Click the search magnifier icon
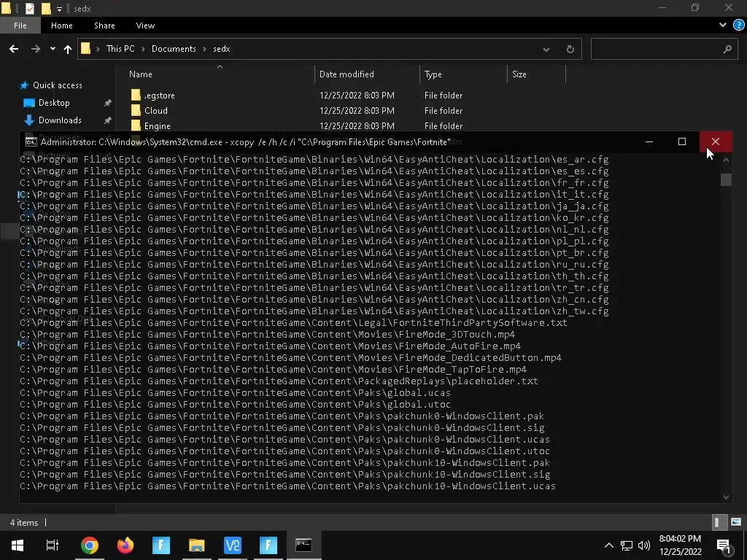 tap(727, 49)
